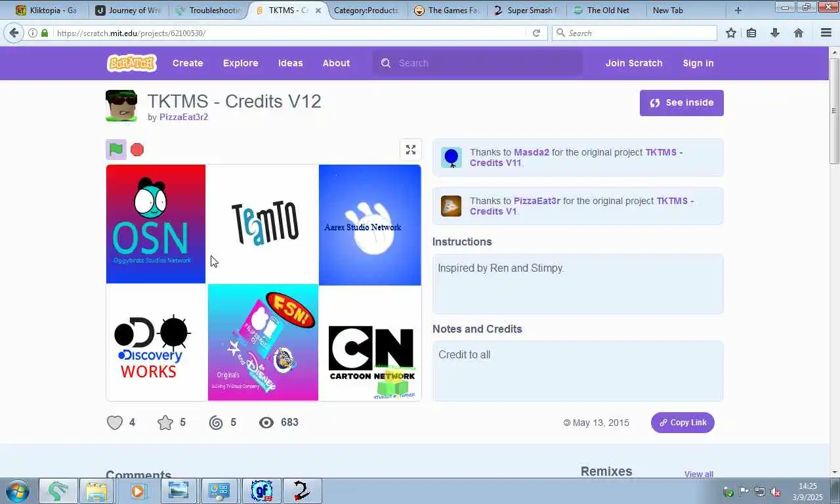Switch to the Category:Products tab

366,10
